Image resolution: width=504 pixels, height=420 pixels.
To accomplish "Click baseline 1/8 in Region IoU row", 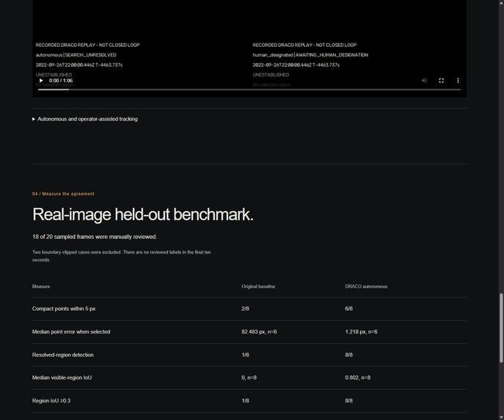I will 245,401.
